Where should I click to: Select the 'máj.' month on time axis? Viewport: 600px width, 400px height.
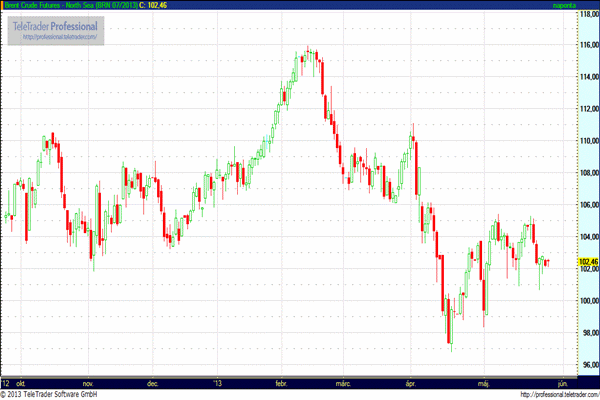(x=487, y=383)
